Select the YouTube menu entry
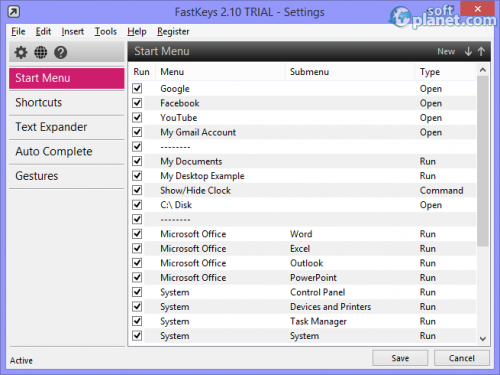The image size is (500, 375). [x=179, y=118]
